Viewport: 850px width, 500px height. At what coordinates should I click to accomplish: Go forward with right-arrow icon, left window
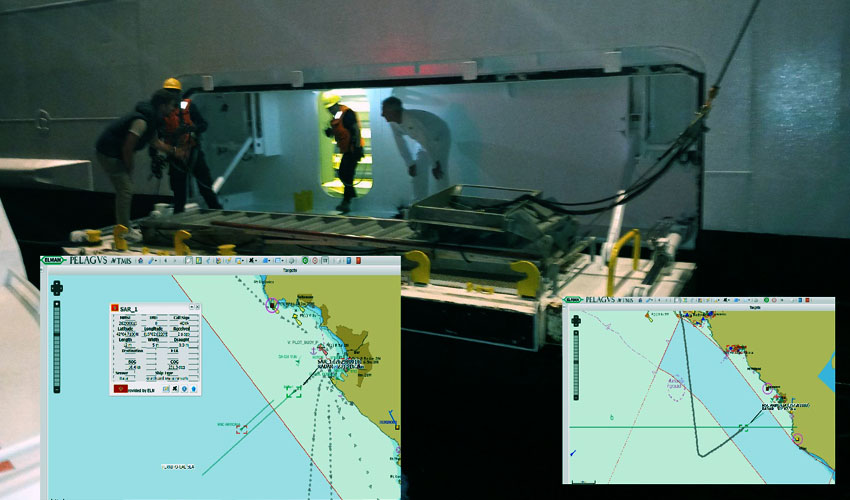(x=176, y=260)
